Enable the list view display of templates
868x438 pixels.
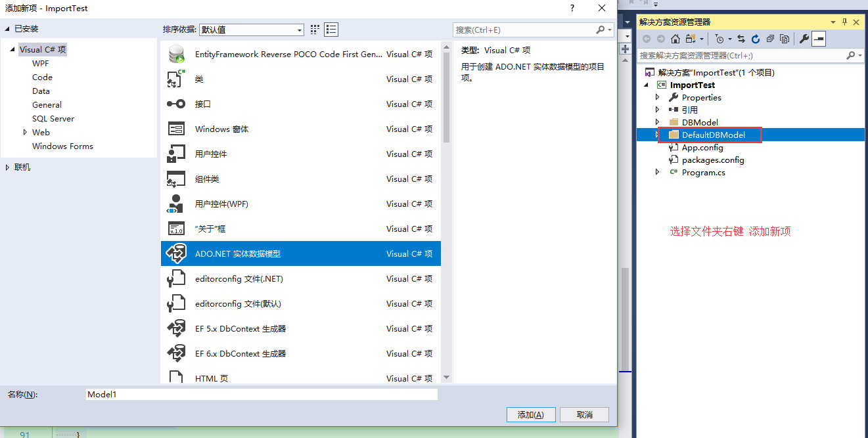click(331, 30)
